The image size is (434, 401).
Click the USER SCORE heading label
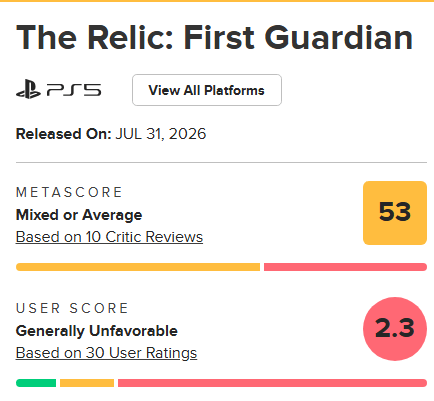pos(72,308)
